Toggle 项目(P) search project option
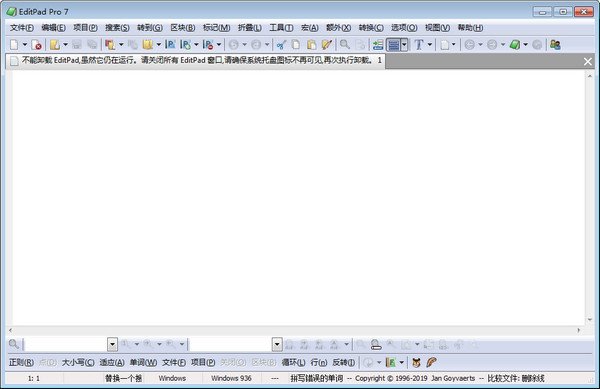This screenshot has height=389, width=600. (203, 362)
